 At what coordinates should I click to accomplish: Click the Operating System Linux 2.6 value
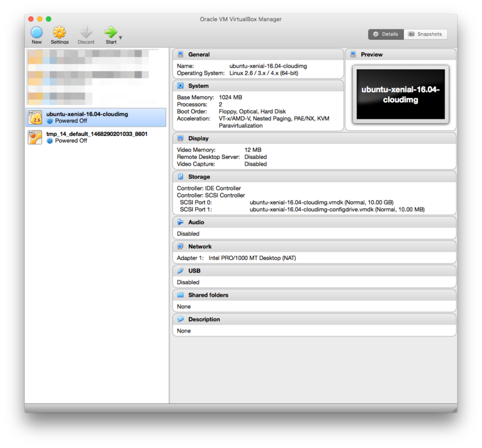[263, 73]
